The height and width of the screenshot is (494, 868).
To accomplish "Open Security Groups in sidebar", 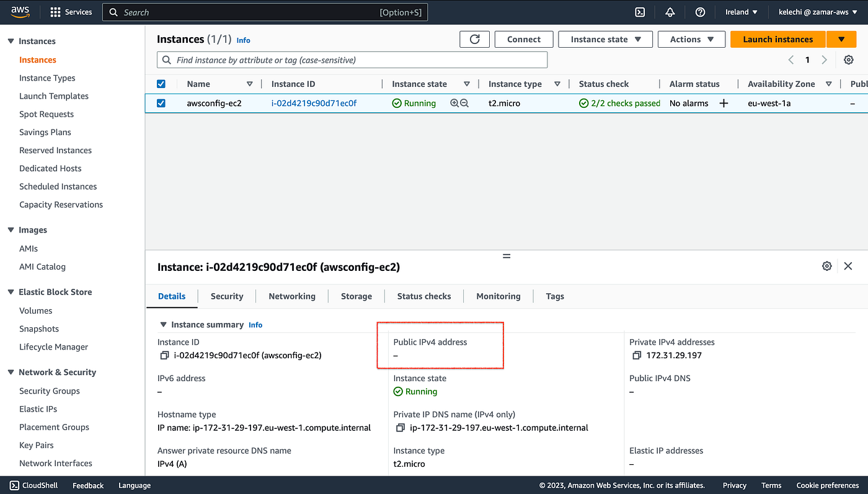I will pyautogui.click(x=50, y=391).
